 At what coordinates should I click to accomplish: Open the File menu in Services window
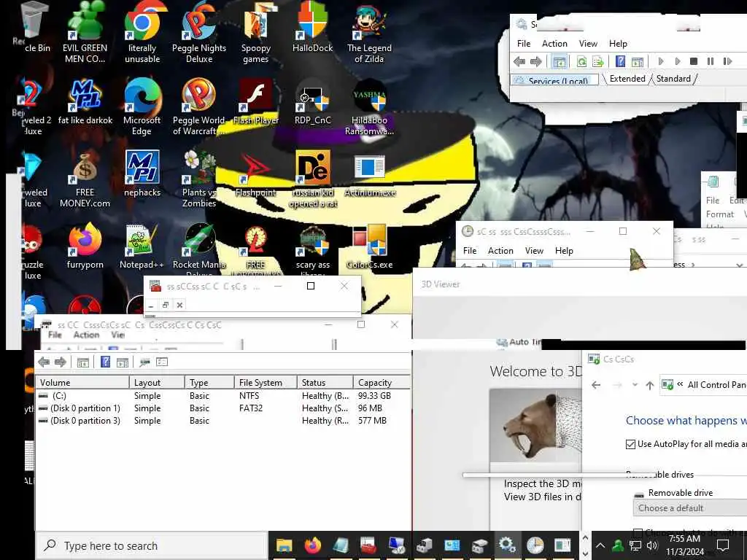(524, 43)
